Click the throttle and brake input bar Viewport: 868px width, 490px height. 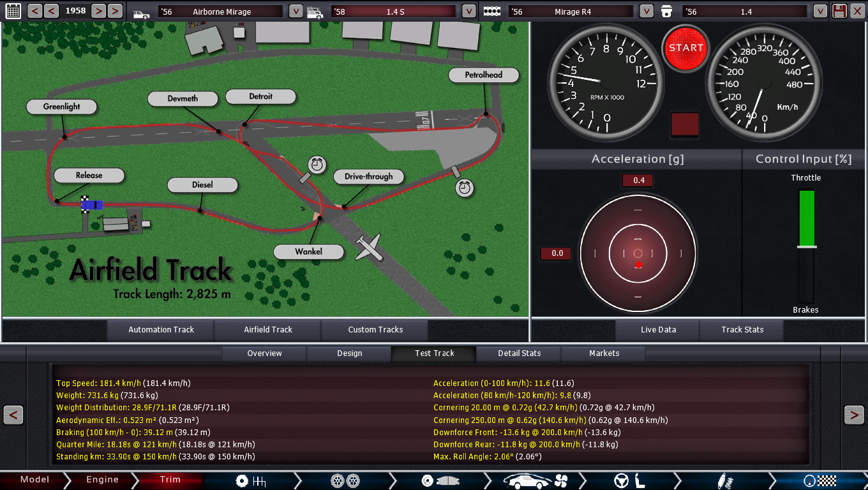807,246
